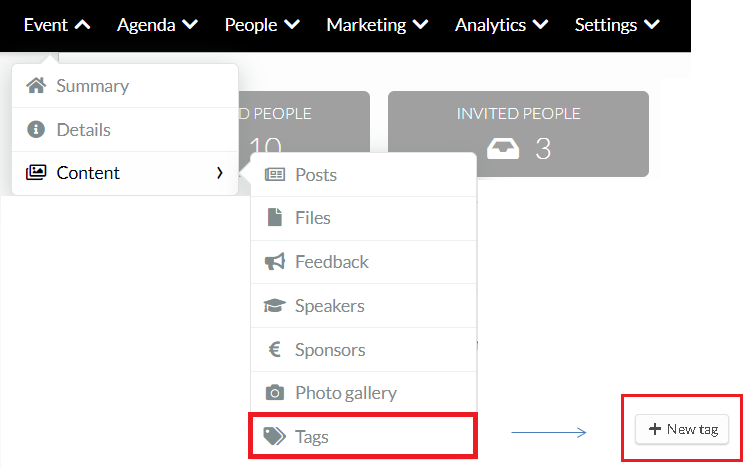The image size is (751, 469).
Task: Expand the Agenda dropdown menu
Action: coord(157,24)
